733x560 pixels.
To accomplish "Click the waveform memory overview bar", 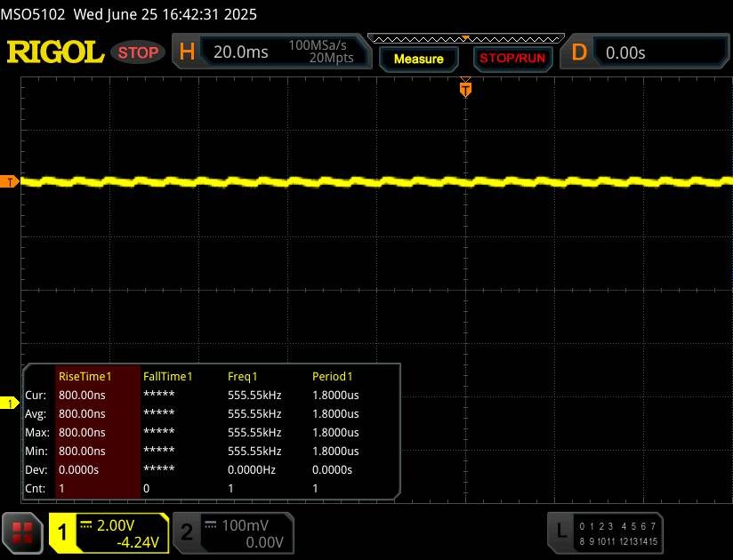I will pos(465,39).
